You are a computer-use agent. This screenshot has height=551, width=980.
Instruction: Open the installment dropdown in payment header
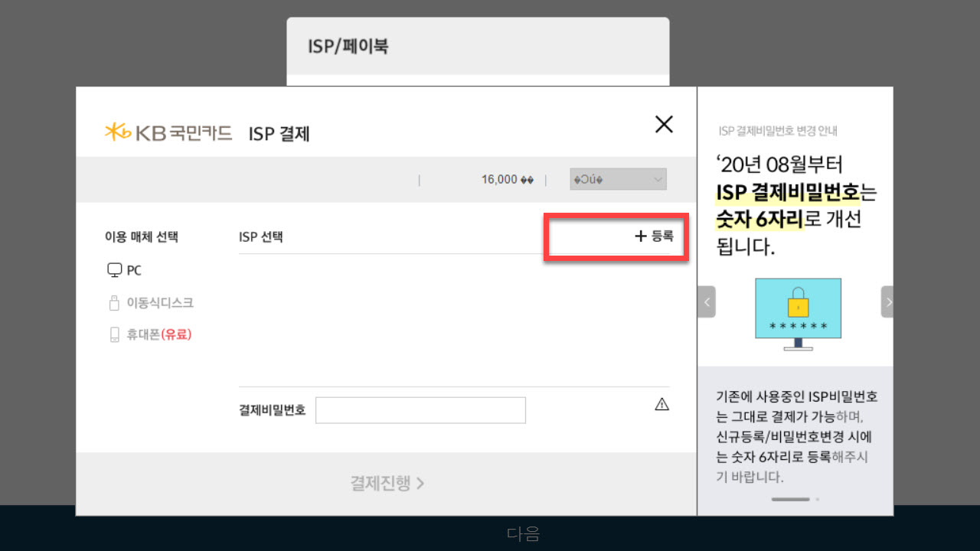point(619,179)
